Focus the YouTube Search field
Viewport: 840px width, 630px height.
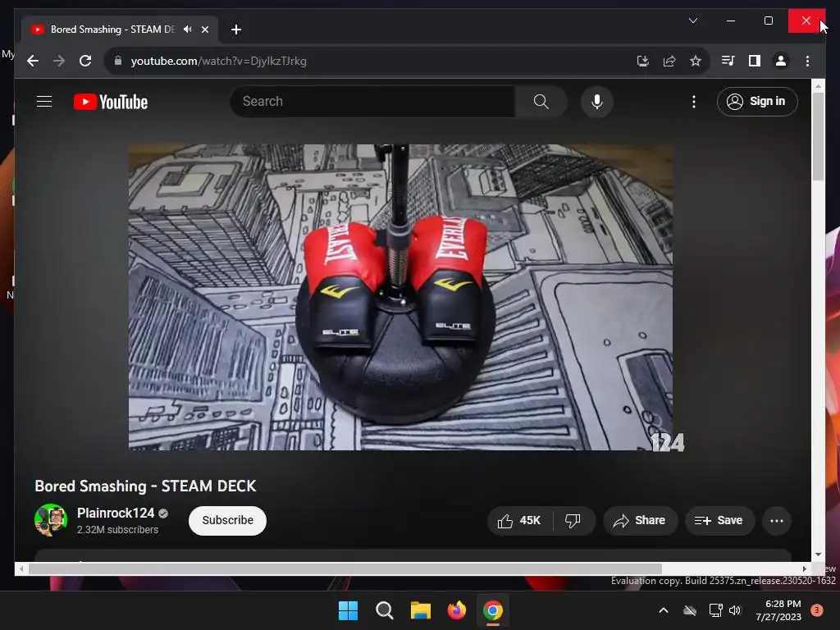(x=373, y=101)
